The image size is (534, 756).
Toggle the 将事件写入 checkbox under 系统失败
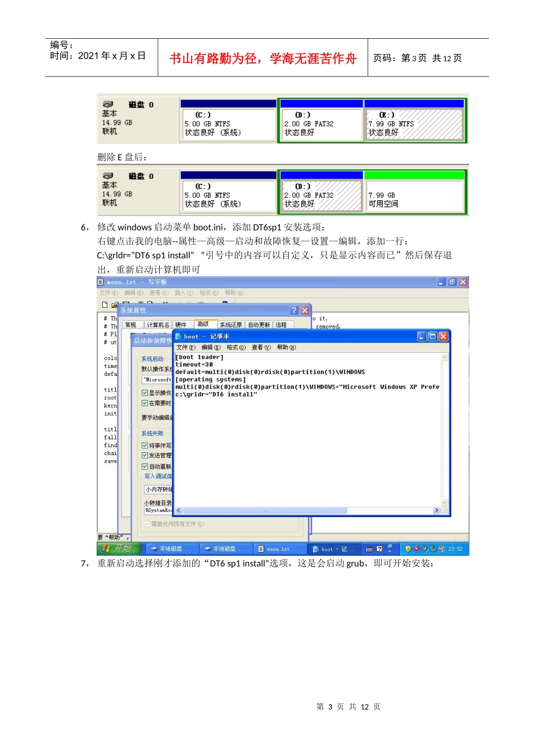click(x=145, y=445)
